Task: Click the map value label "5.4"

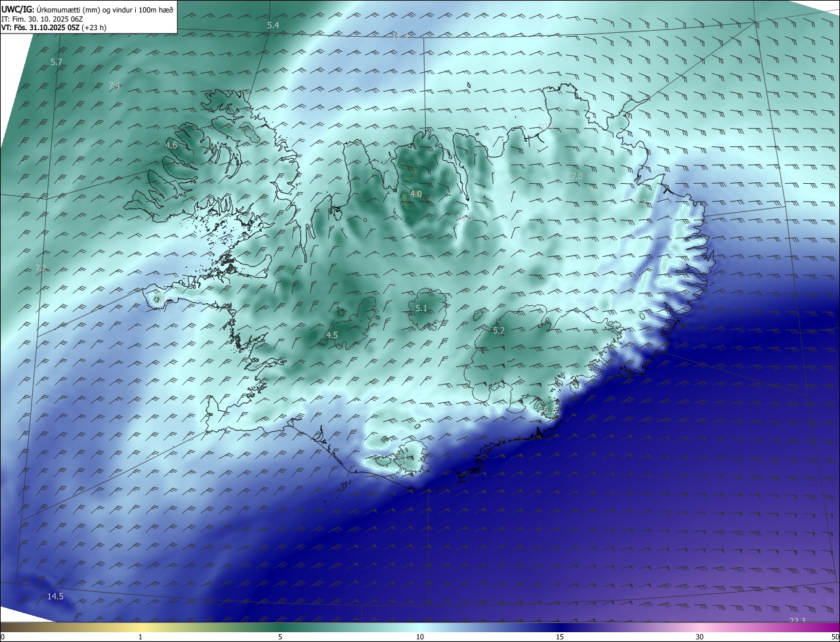Action: [x=273, y=25]
